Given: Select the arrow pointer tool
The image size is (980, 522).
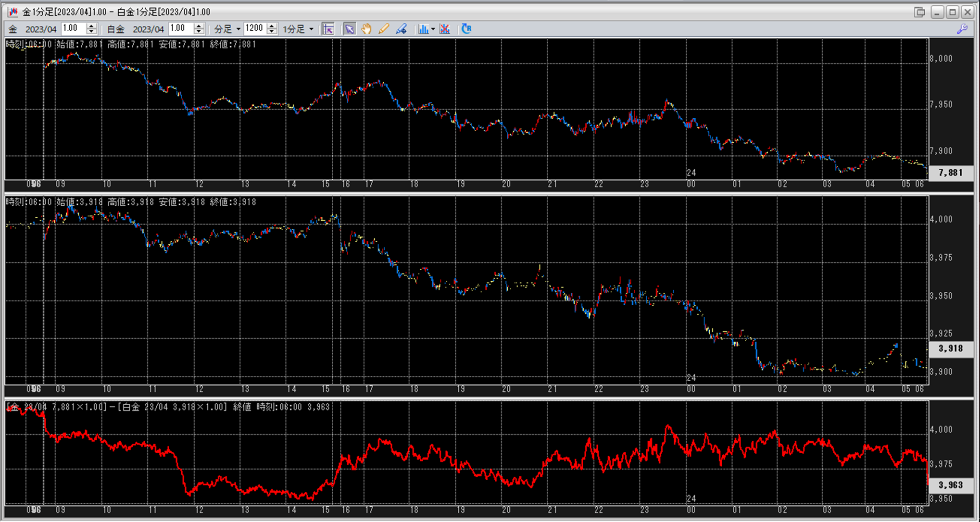Looking at the screenshot, I should [349, 29].
